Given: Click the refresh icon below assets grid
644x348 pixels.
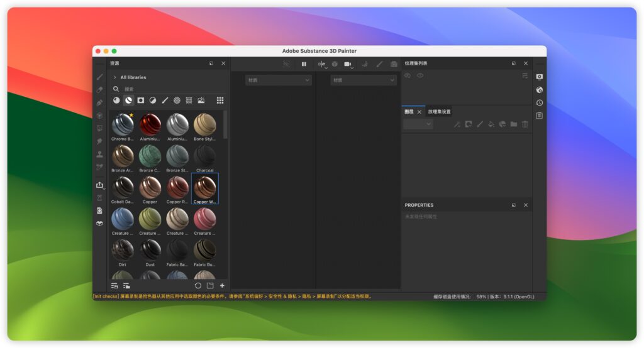Looking at the screenshot, I should point(198,286).
